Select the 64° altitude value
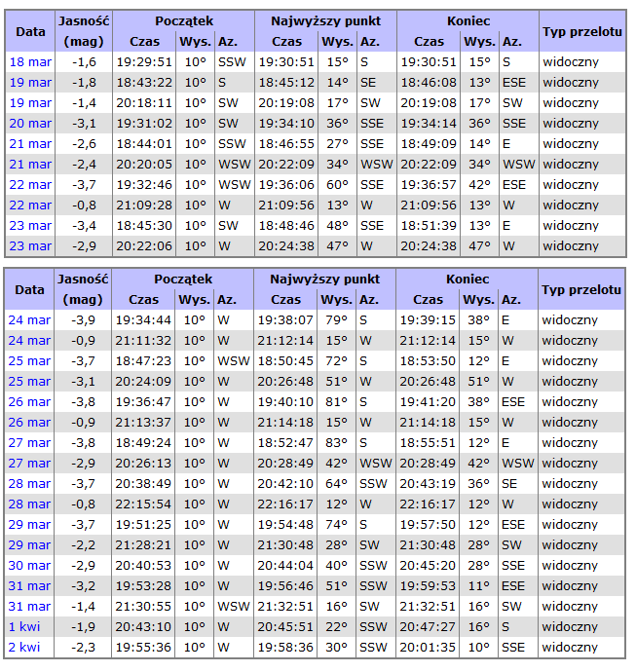Screen dimensions: 636x672 pos(336,484)
